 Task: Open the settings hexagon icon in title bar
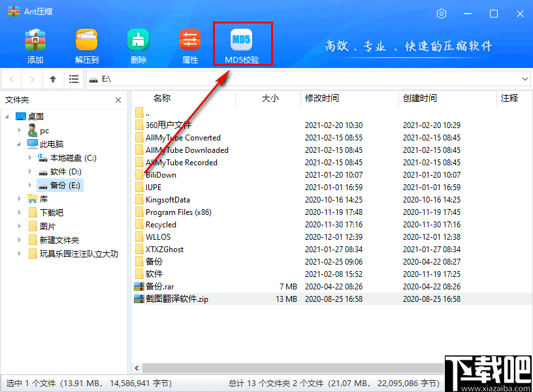441,14
